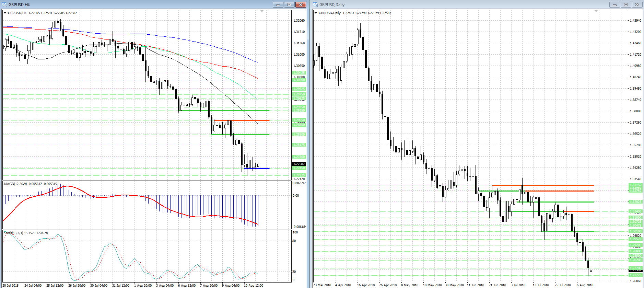Select the GBPUSD,H4 window title bar
Viewport: 644px width, 288px height.
[137, 4]
